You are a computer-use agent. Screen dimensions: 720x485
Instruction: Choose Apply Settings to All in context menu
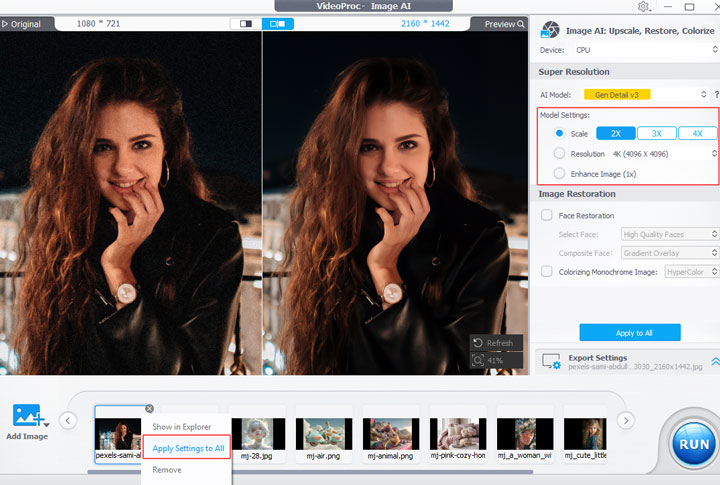tap(188, 448)
